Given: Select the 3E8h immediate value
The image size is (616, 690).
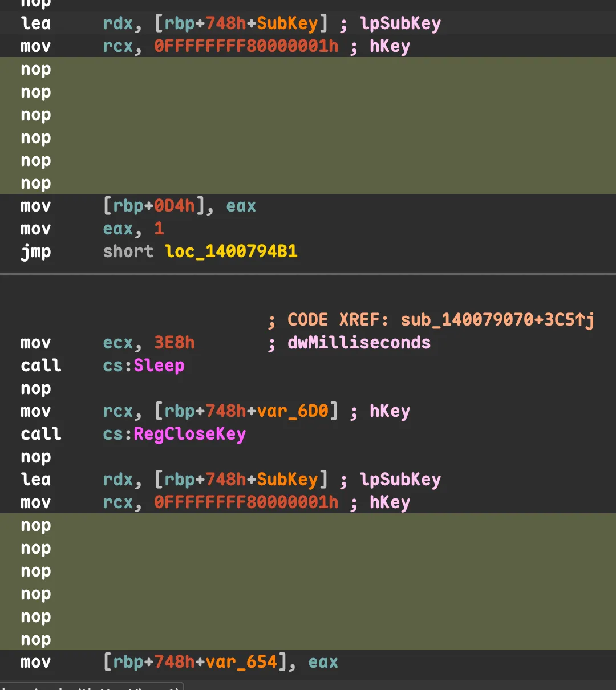Looking at the screenshot, I should point(174,343).
